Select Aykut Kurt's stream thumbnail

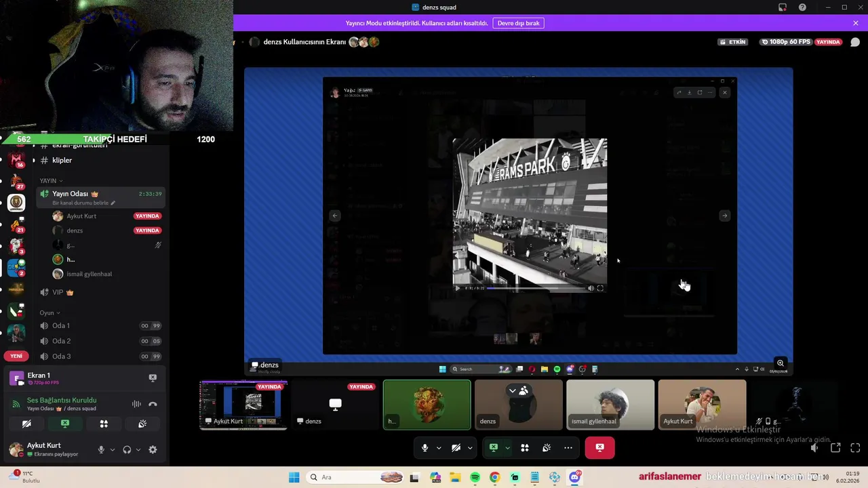click(243, 405)
